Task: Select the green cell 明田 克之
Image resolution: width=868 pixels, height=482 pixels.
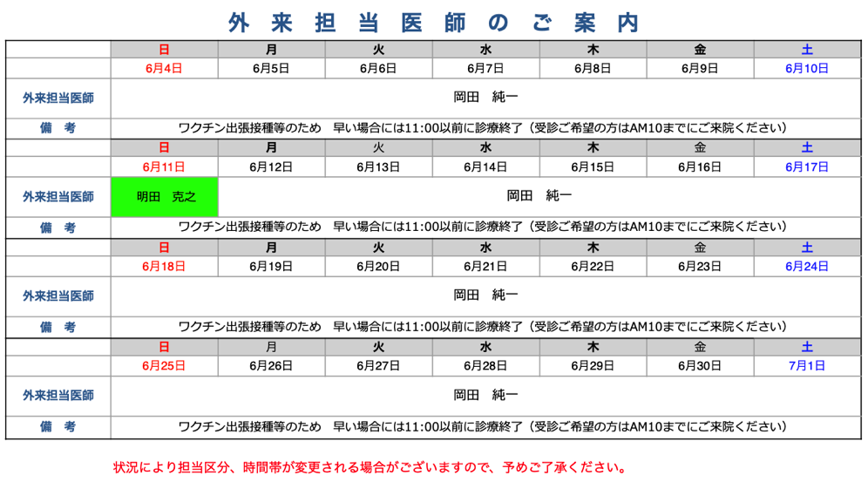Action: click(165, 197)
